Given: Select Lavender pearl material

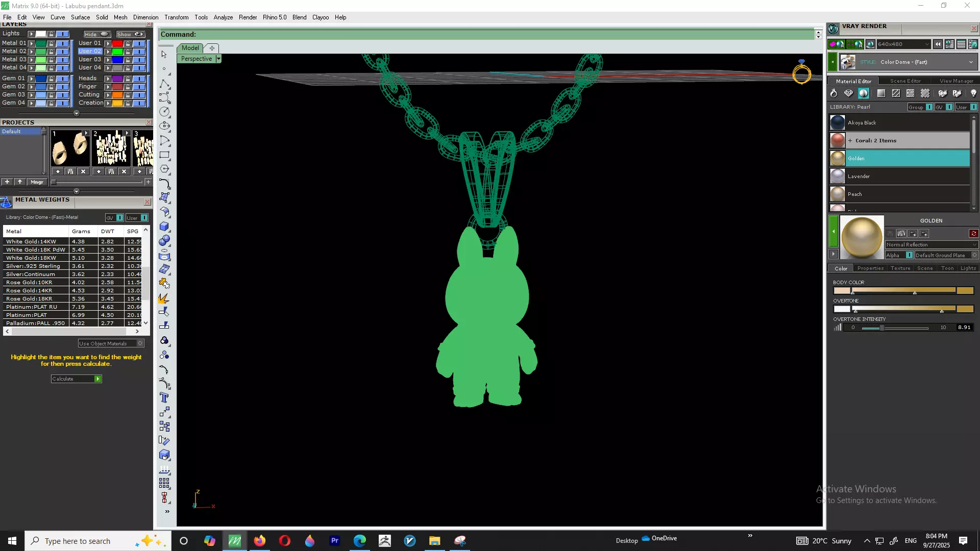Looking at the screenshot, I should tap(899, 177).
